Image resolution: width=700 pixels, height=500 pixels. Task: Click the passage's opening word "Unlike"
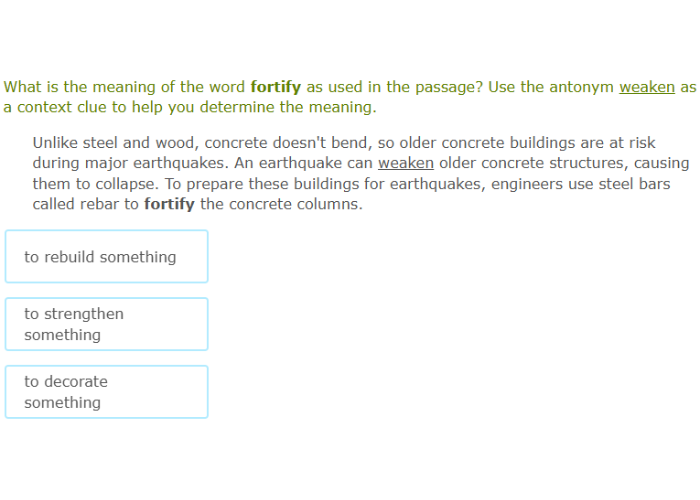pos(55,143)
